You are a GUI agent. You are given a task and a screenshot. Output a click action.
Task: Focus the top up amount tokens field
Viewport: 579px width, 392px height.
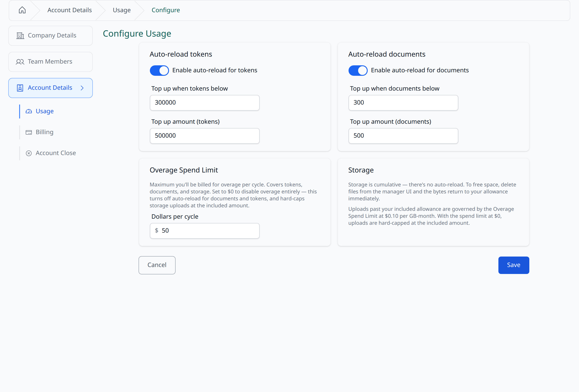pos(205,136)
